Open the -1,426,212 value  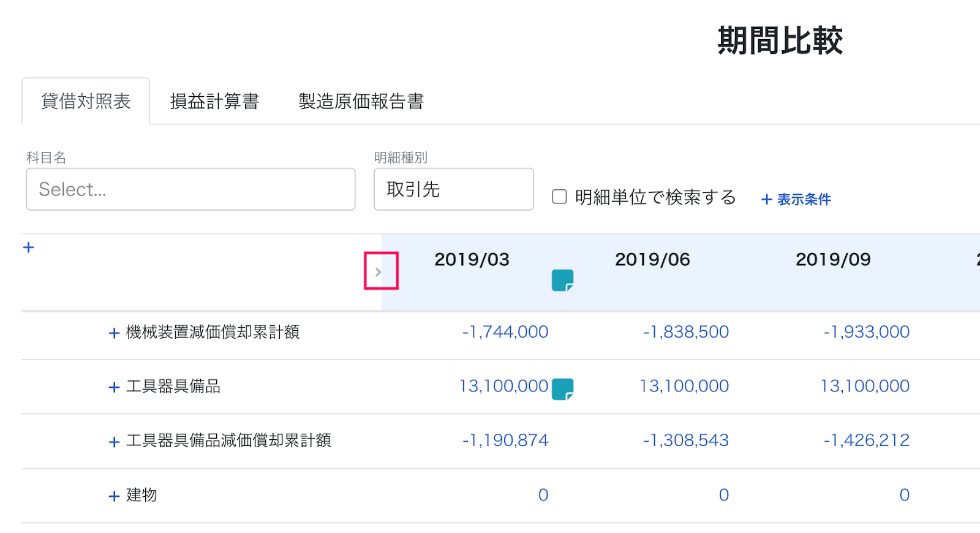tap(867, 440)
